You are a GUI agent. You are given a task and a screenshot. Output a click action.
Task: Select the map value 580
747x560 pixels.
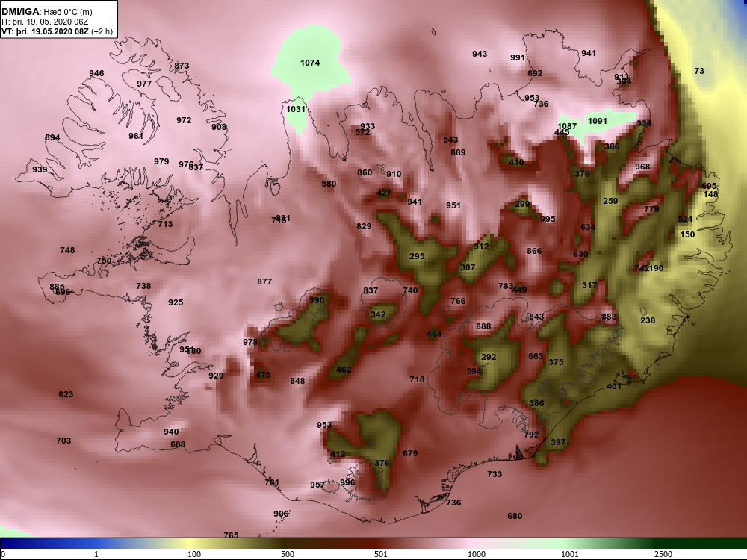click(329, 184)
